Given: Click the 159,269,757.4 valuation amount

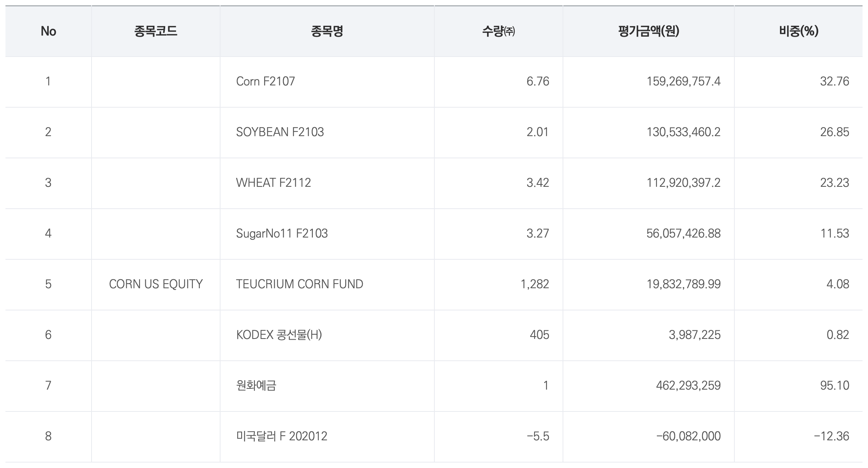Looking at the screenshot, I should point(683,82).
